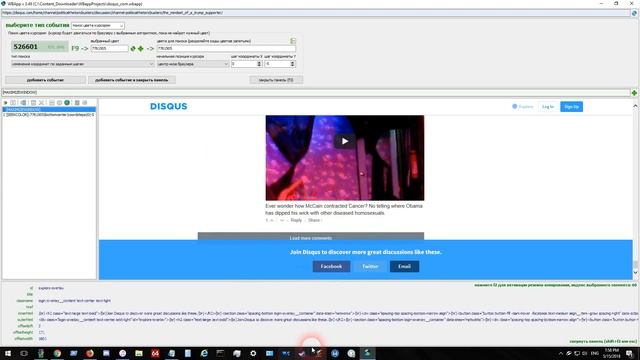This screenshot has height=360, width=640.
Task: Open the notification center icon
Action: 630,353
